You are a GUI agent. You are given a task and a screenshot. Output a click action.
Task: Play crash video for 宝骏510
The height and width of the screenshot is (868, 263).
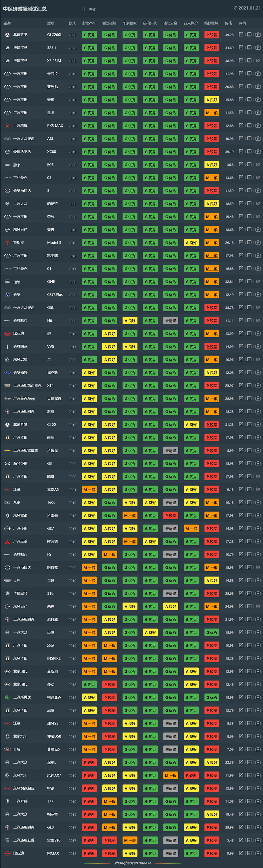tap(258, 840)
